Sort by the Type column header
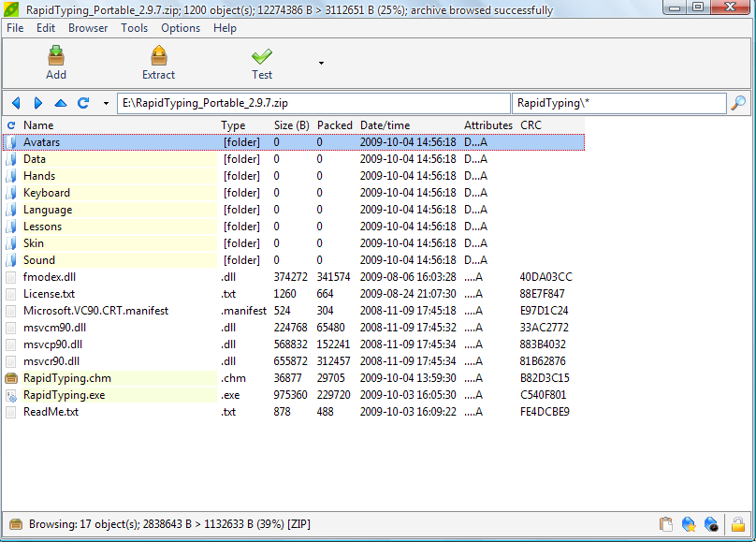 [233, 125]
